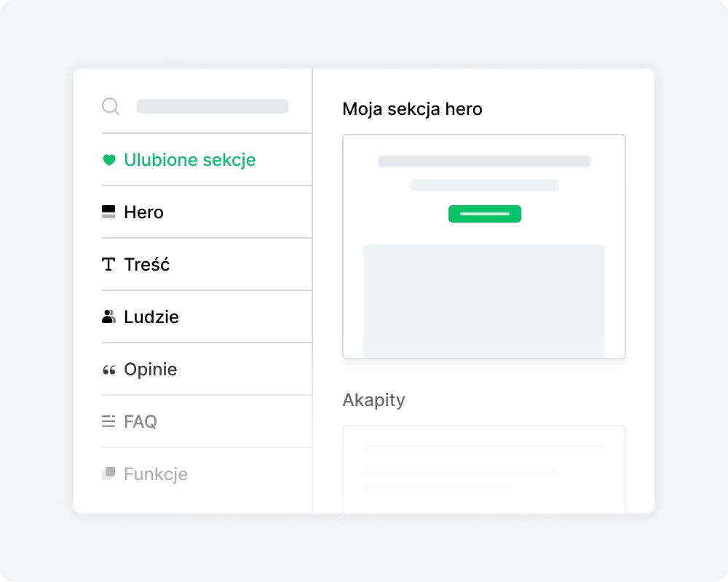The height and width of the screenshot is (582, 728).
Task: Open the Ludzie category label
Action: pyautogui.click(x=151, y=317)
